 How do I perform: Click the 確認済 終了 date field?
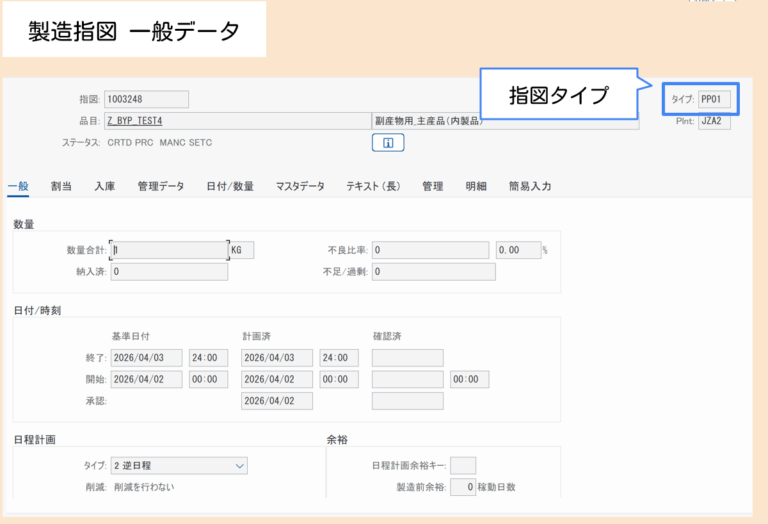pyautogui.click(x=408, y=358)
